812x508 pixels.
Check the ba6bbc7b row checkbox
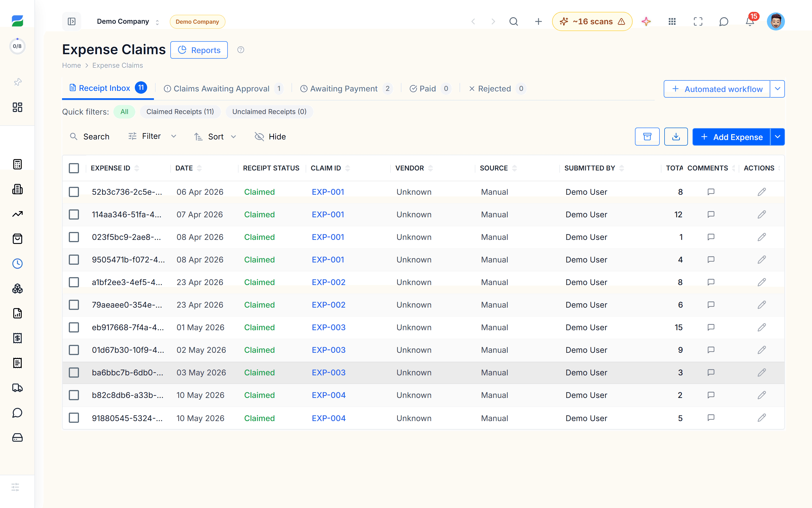74,373
